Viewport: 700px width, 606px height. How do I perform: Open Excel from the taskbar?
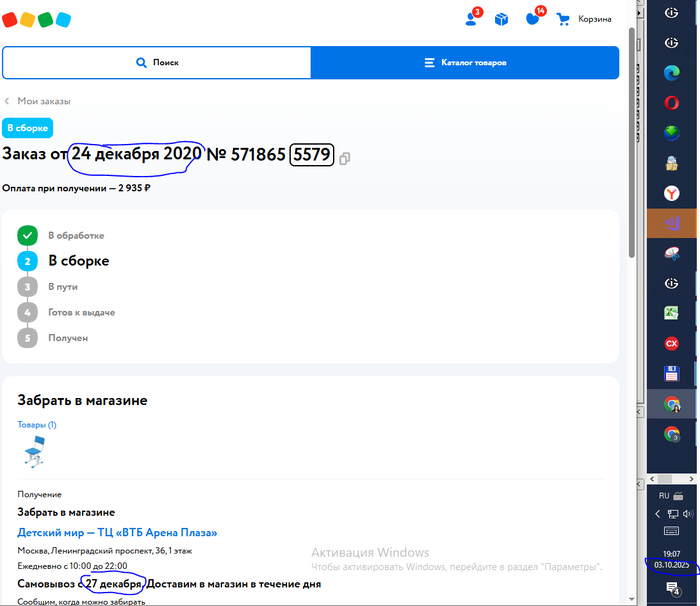point(672,313)
